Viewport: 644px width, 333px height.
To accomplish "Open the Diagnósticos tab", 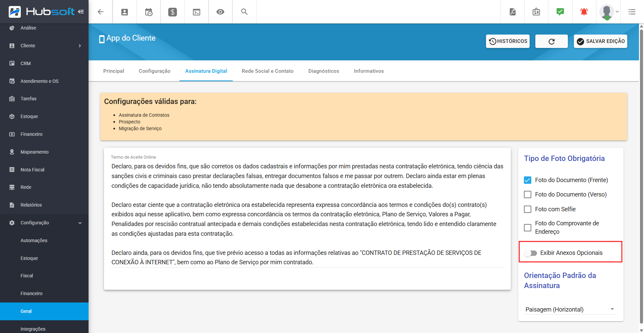I will [x=324, y=71].
